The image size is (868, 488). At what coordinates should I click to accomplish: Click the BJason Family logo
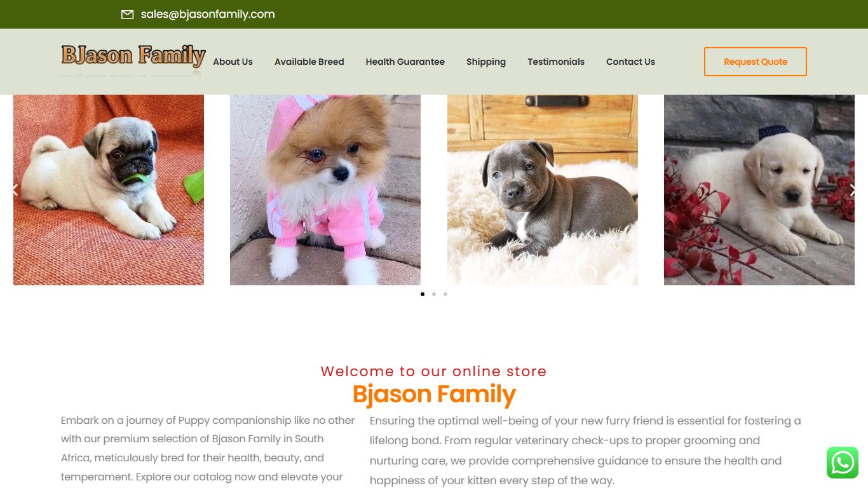click(133, 61)
